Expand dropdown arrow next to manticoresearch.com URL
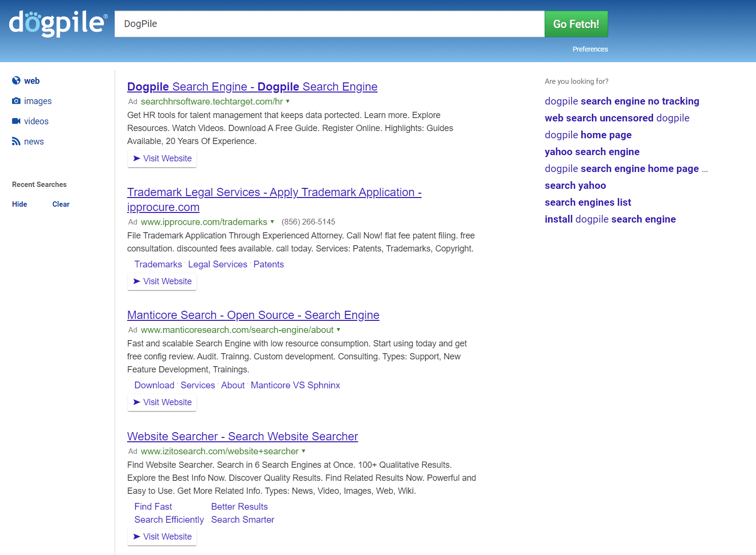This screenshot has height=555, width=756. 339,330
